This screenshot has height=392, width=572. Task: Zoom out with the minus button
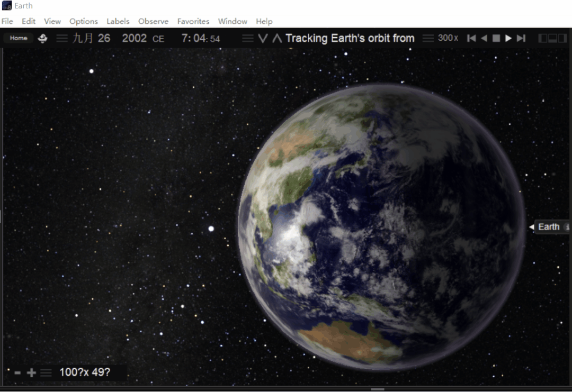[x=17, y=372]
